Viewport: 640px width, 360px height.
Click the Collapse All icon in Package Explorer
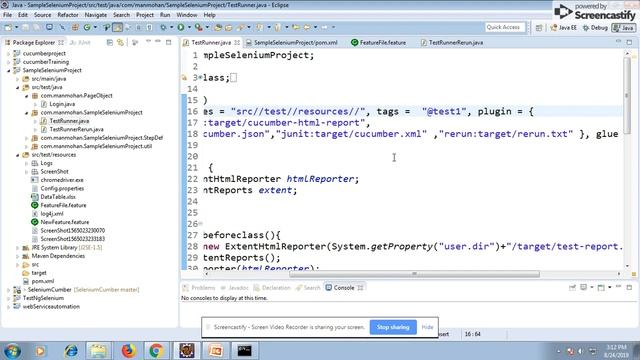(x=110, y=42)
